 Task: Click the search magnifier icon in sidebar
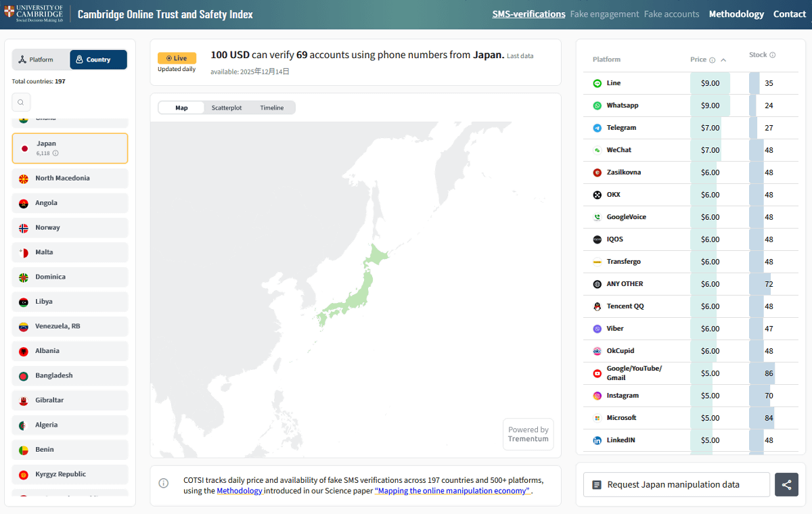pyautogui.click(x=21, y=102)
